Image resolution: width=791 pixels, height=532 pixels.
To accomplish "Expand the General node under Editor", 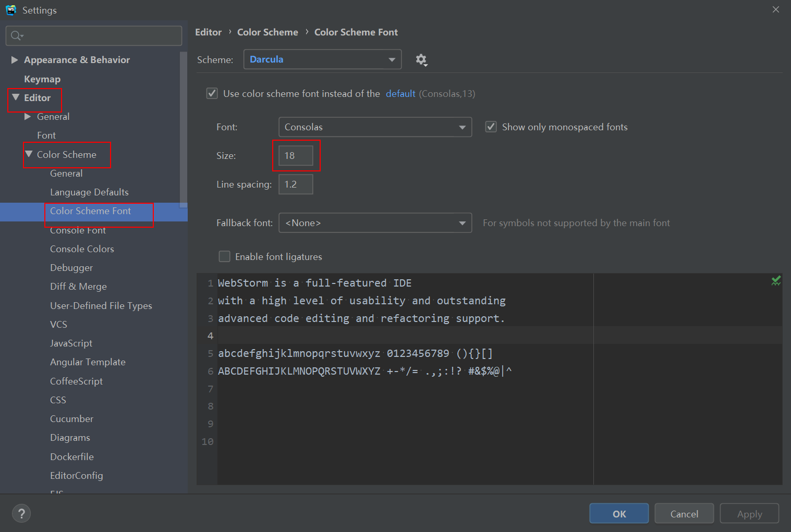I will pyautogui.click(x=28, y=117).
